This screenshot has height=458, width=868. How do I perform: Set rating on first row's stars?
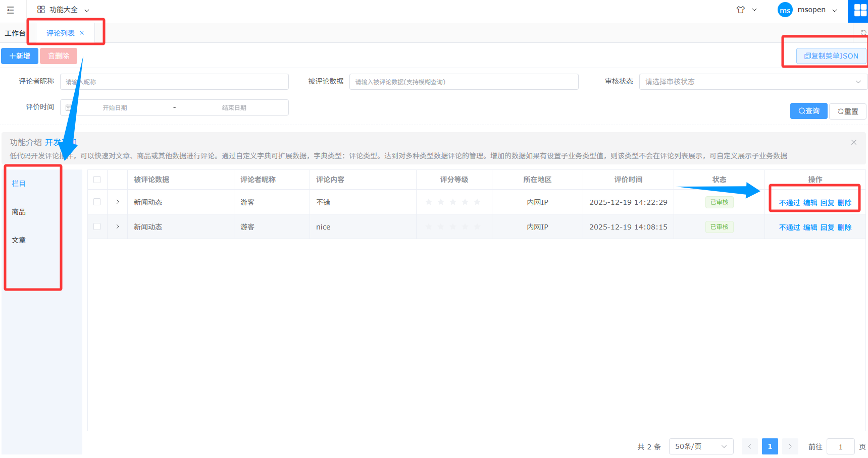(453, 202)
